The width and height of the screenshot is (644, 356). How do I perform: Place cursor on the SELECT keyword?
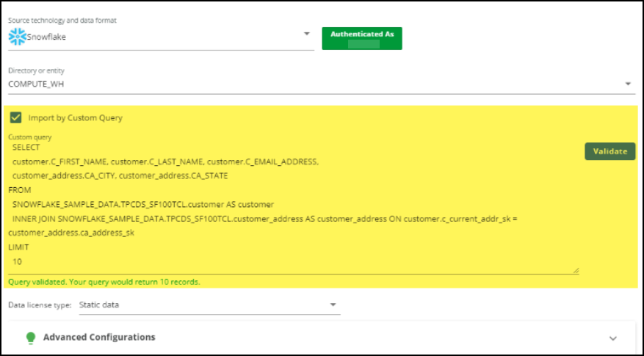(26, 148)
